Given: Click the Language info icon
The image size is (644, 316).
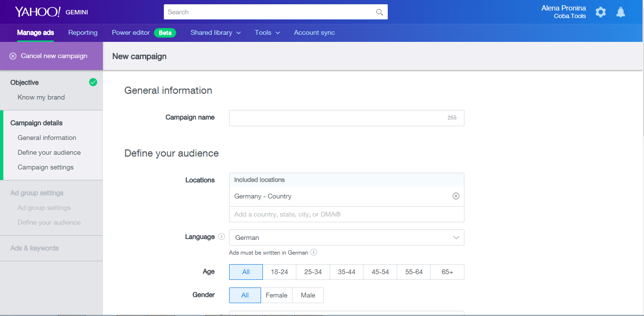Looking at the screenshot, I should (221, 237).
